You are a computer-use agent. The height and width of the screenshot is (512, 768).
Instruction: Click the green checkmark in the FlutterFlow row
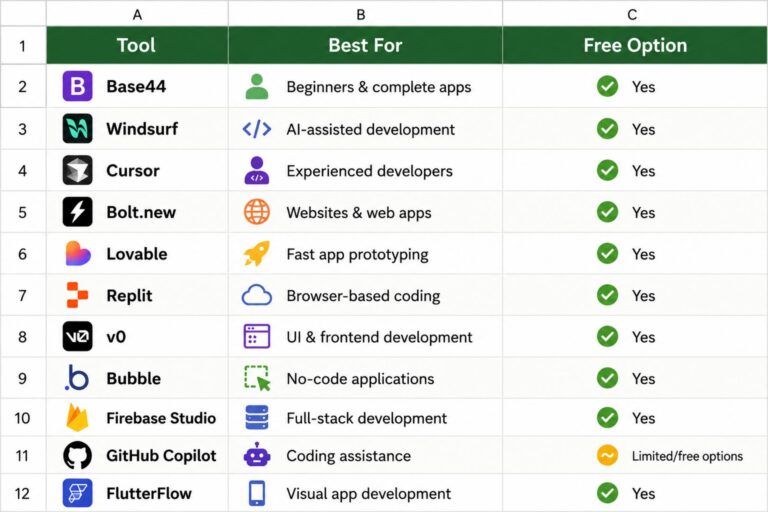(607, 493)
